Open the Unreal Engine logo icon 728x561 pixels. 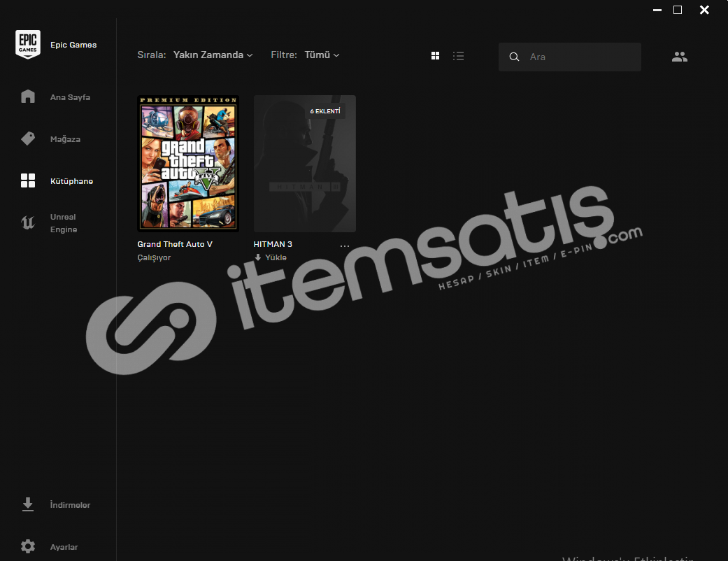pyautogui.click(x=28, y=223)
